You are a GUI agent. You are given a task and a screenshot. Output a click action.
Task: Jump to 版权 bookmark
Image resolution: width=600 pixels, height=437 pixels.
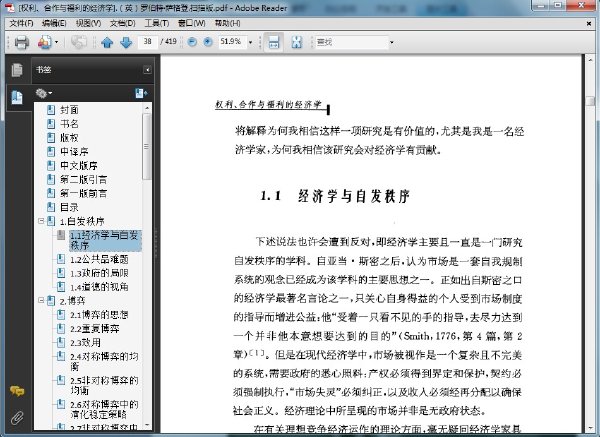click(x=69, y=138)
